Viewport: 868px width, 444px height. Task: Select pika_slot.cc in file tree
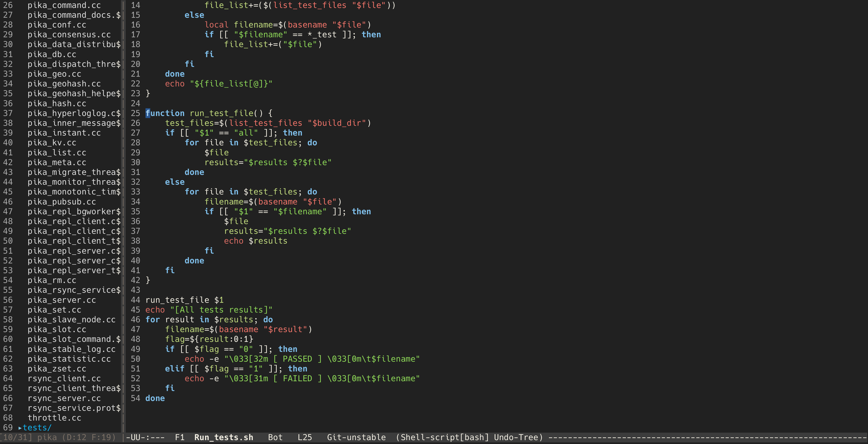tap(57, 329)
